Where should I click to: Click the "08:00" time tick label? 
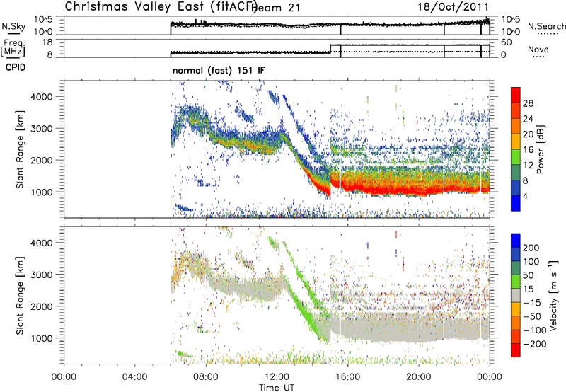(206, 377)
